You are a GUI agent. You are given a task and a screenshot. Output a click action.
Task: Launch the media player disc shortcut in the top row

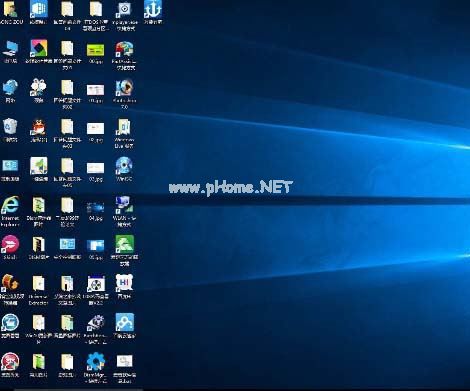click(x=124, y=9)
